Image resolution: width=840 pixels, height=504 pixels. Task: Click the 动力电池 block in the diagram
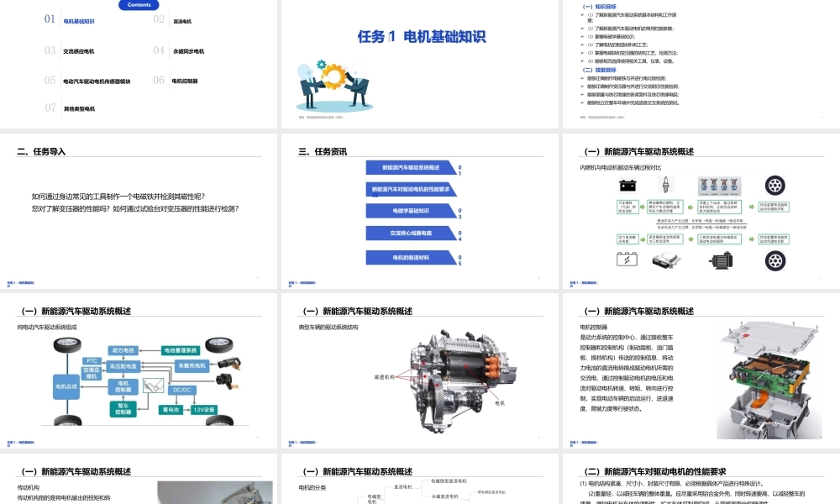[x=123, y=350]
